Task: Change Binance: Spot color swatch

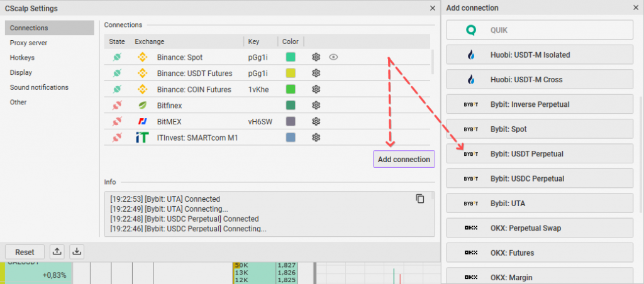Action: [x=291, y=57]
